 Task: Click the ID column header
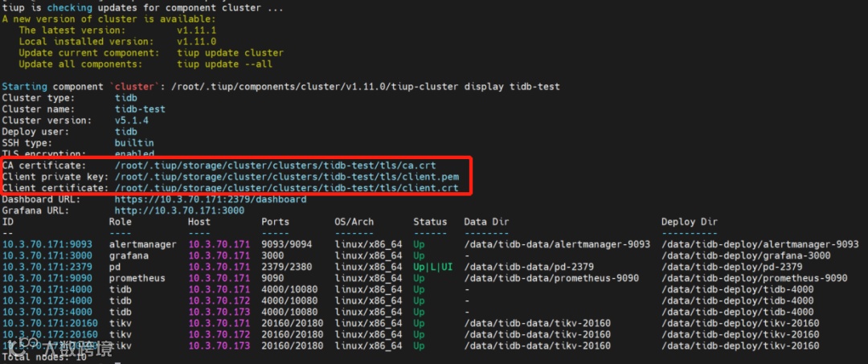(8, 222)
